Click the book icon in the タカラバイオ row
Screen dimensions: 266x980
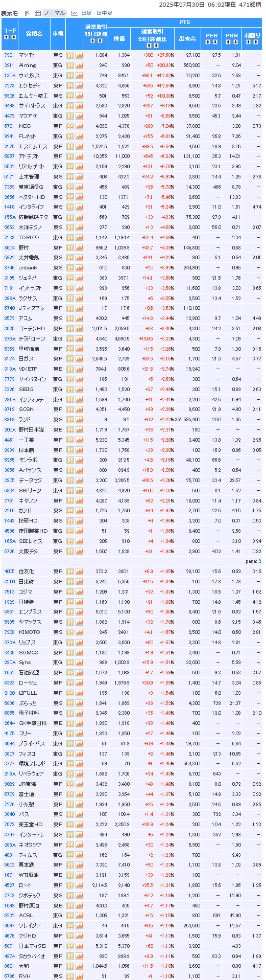(x=70, y=956)
